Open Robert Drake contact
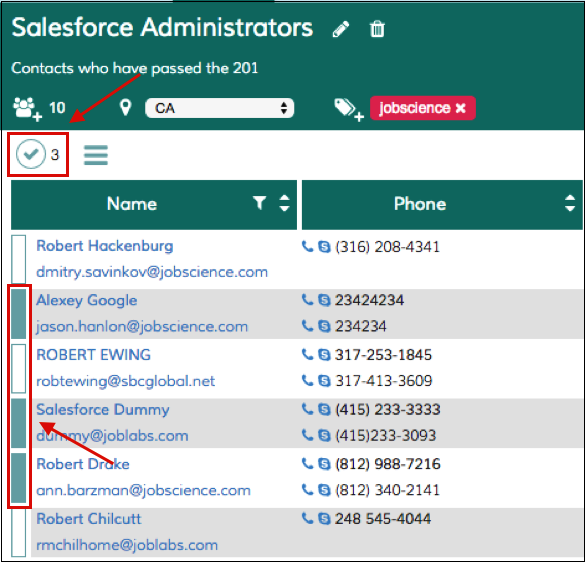 click(x=83, y=464)
